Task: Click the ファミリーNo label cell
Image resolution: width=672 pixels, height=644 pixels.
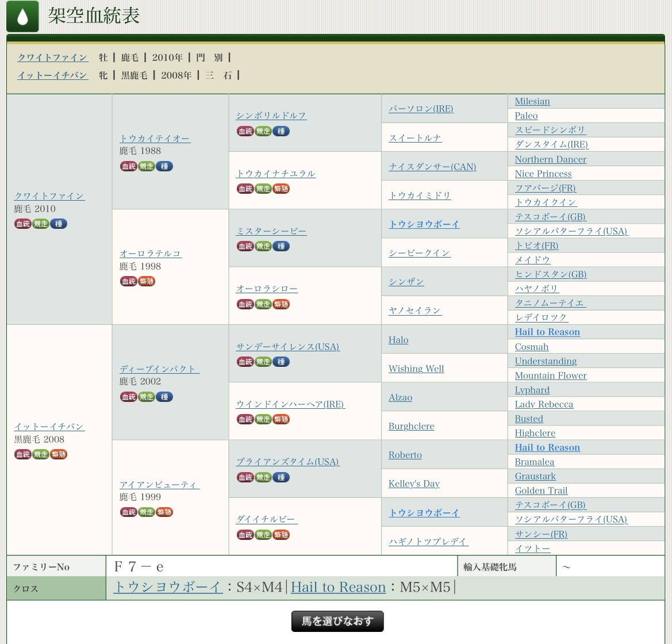Action: [x=56, y=566]
